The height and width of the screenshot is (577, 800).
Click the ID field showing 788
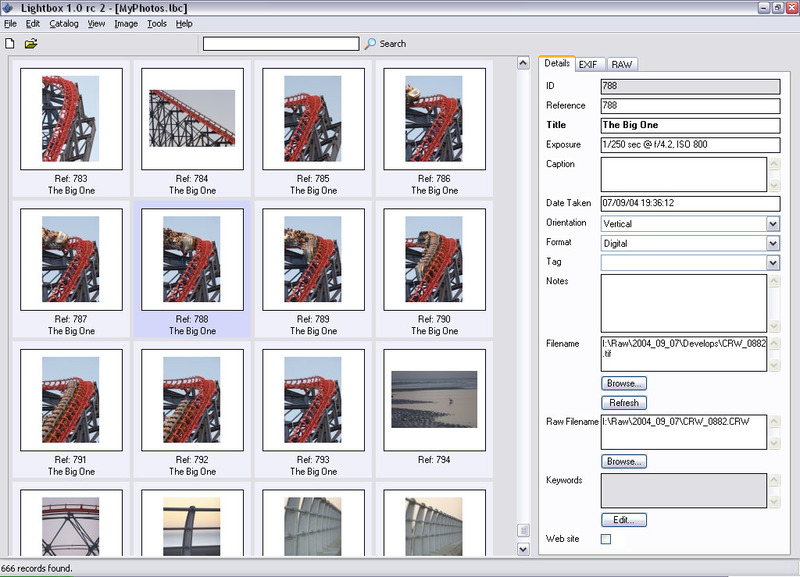click(690, 86)
